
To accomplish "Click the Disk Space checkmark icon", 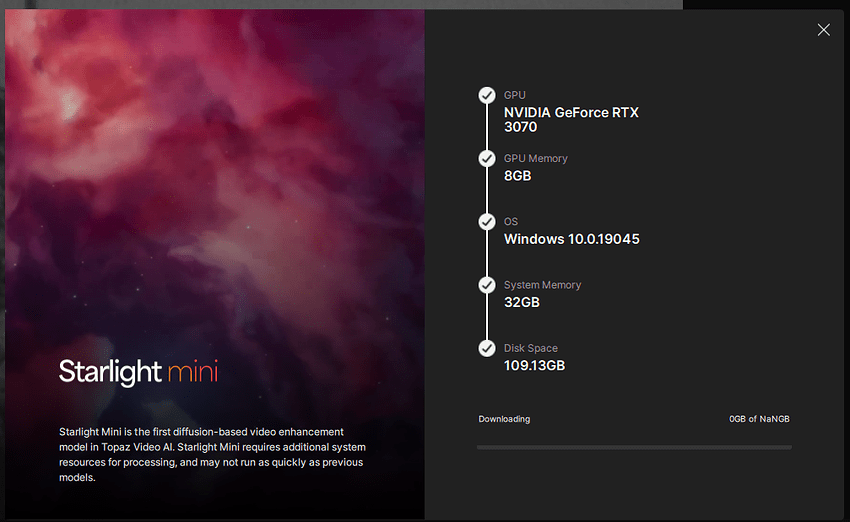I will [487, 348].
